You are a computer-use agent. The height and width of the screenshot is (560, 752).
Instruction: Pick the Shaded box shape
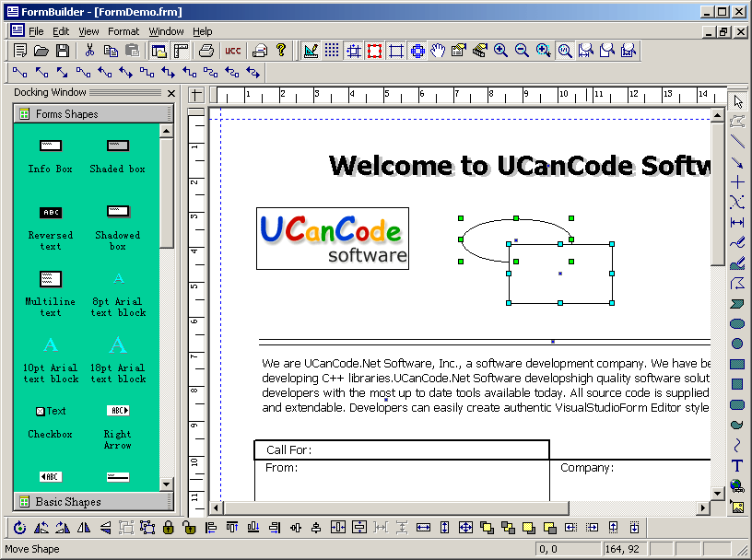(118, 157)
